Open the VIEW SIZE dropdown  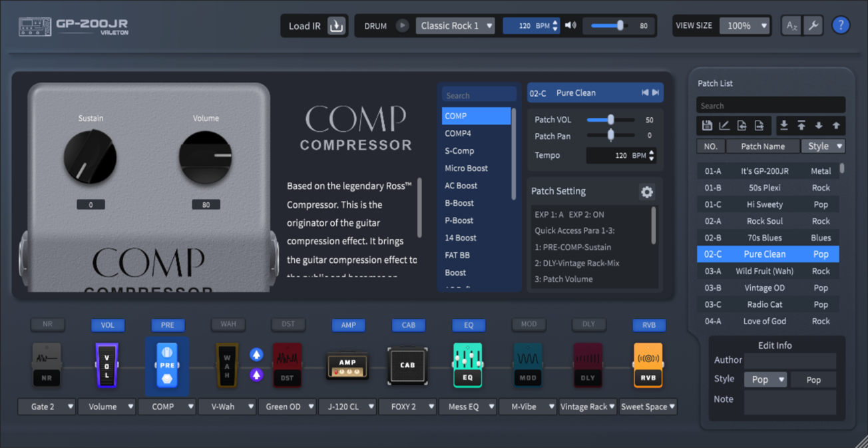(x=745, y=25)
